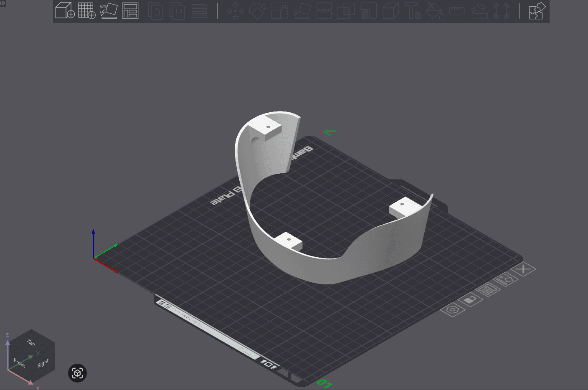Toggle the plate lock icon
Viewport: 588px width, 390px height.
pos(470,299)
